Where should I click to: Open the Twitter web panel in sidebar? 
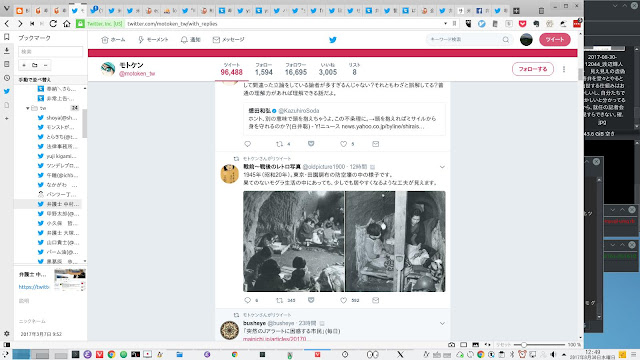pos(7,91)
